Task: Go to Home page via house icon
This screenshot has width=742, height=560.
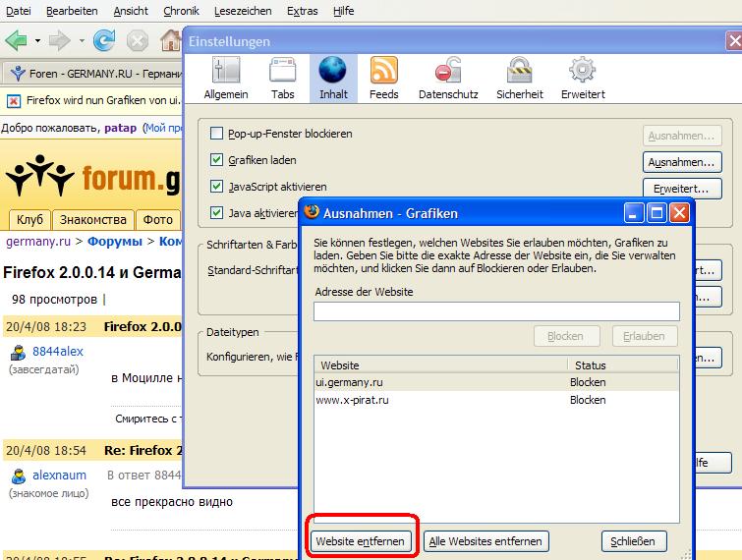Action: coord(171,40)
